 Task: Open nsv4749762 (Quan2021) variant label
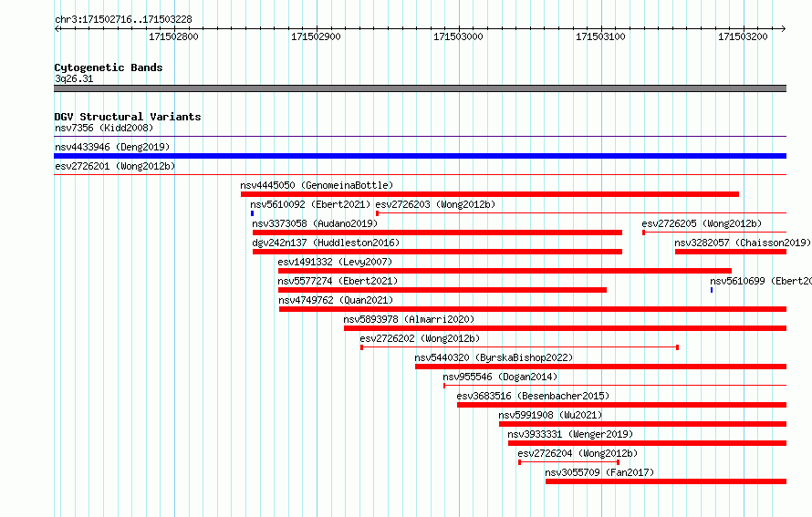[336, 300]
